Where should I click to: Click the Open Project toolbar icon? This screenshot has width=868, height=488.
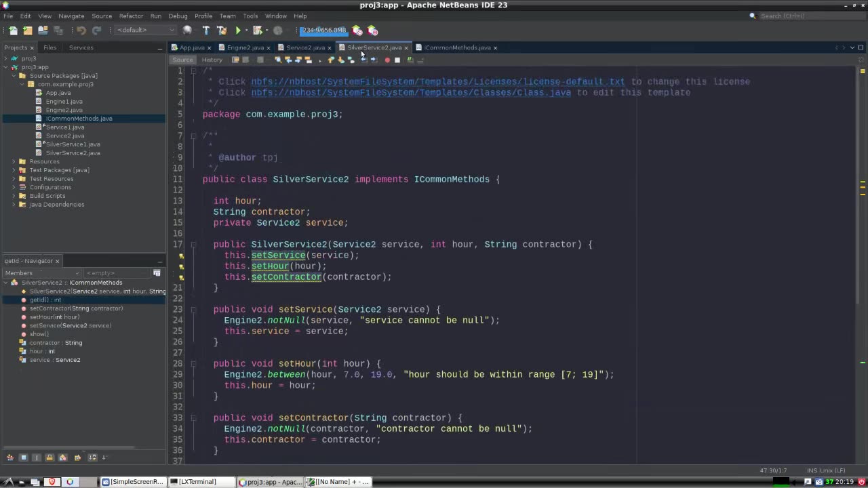click(43, 30)
